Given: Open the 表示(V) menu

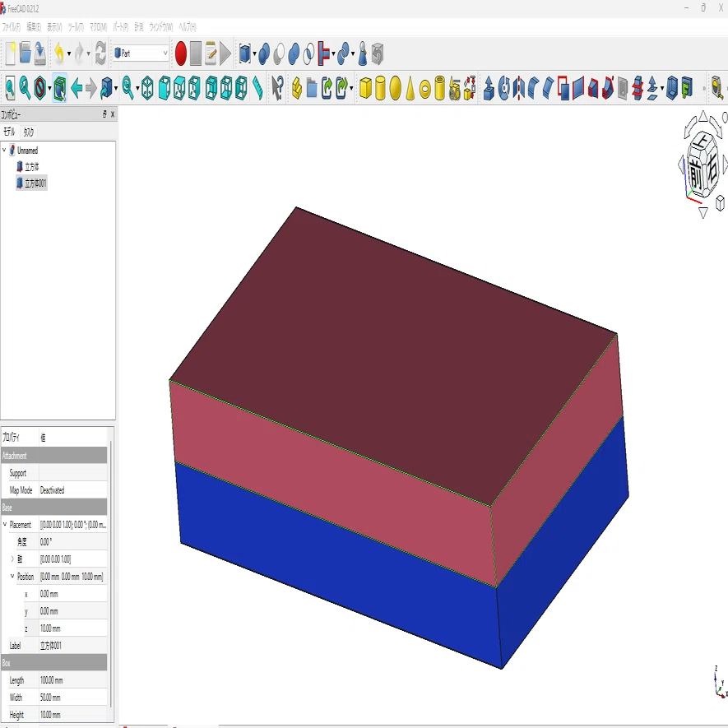Looking at the screenshot, I should (x=54, y=27).
